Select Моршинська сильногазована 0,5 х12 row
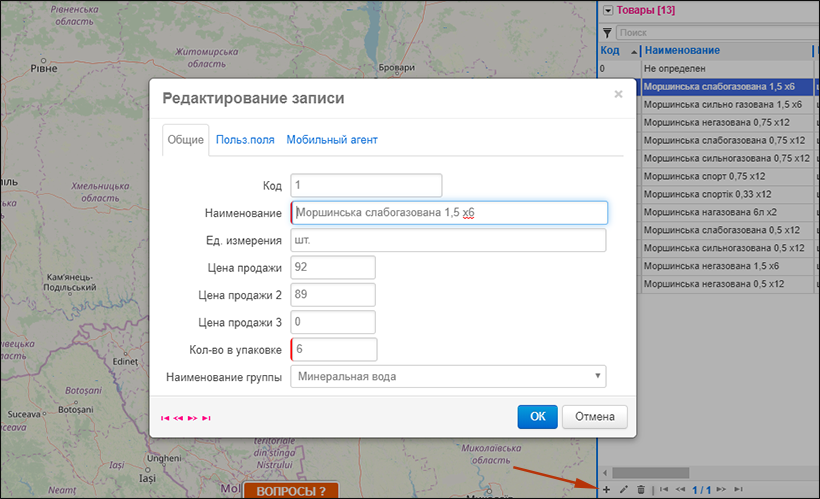 [x=727, y=248]
